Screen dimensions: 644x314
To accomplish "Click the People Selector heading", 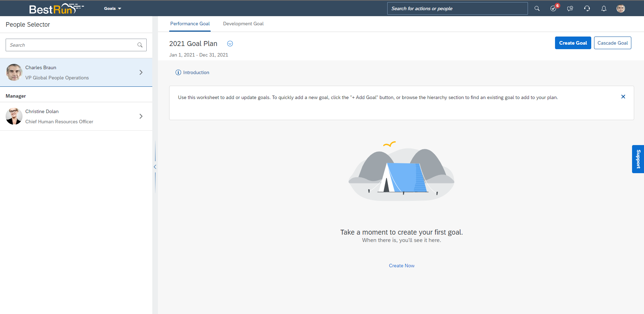I will (x=28, y=25).
